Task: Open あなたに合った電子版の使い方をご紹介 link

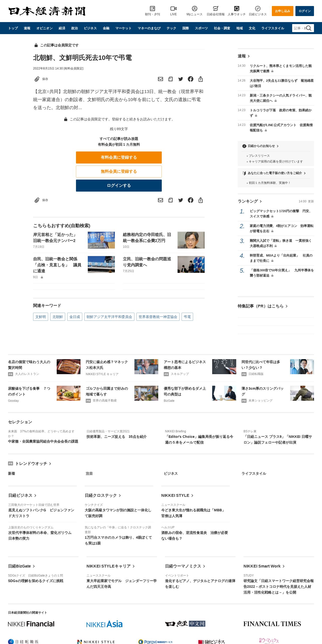Action: [275, 173]
